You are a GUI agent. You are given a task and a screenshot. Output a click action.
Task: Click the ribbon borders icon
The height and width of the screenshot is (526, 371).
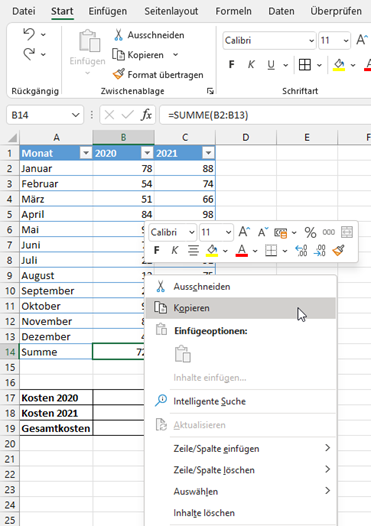(305, 64)
